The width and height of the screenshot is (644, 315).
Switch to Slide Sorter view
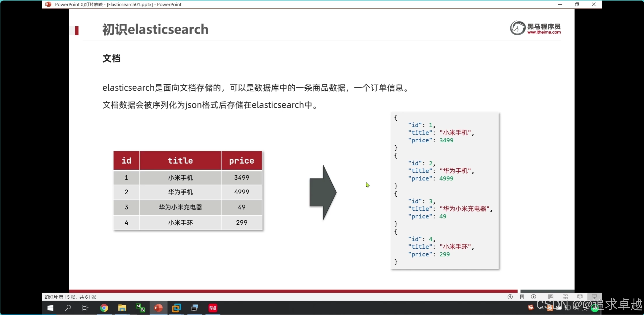[x=565, y=297]
